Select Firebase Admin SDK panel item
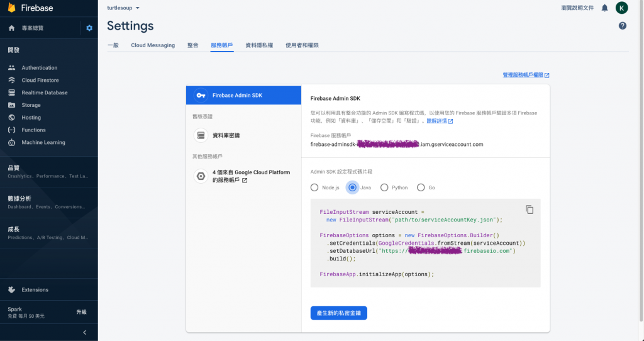644x341 pixels. (x=243, y=95)
